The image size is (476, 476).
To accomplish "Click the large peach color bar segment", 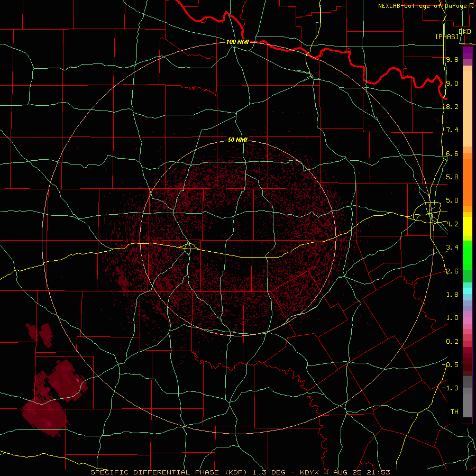I will point(467,108).
